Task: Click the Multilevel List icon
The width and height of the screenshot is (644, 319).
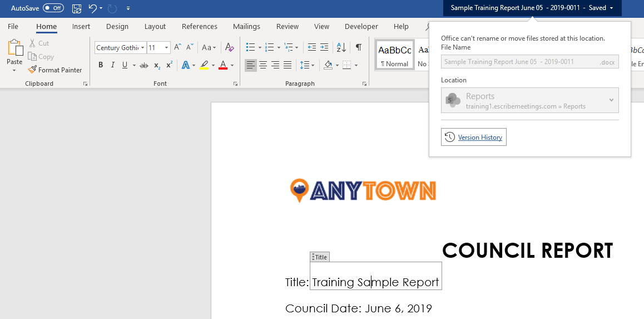Action: click(x=288, y=47)
